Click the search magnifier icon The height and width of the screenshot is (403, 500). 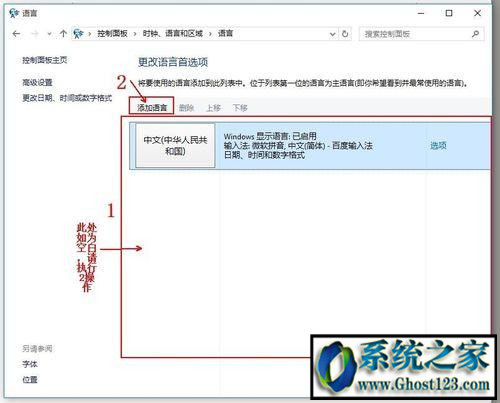476,34
